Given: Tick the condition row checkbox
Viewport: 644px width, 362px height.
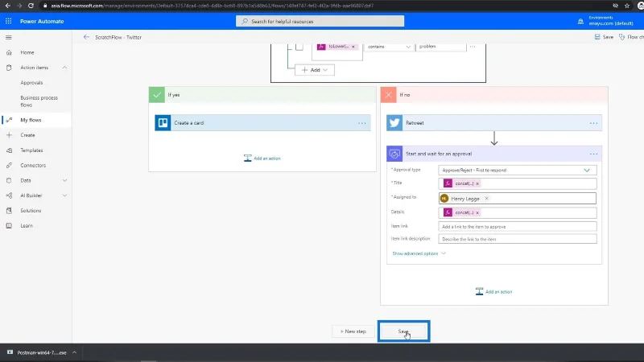Looking at the screenshot, I should 299,47.
